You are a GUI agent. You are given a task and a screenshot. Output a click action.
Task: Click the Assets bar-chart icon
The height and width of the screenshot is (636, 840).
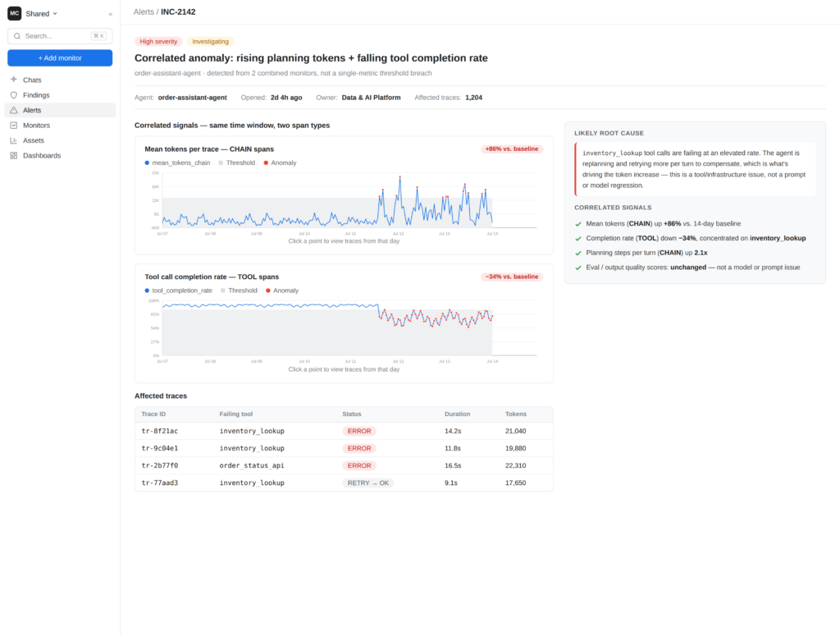pos(14,140)
